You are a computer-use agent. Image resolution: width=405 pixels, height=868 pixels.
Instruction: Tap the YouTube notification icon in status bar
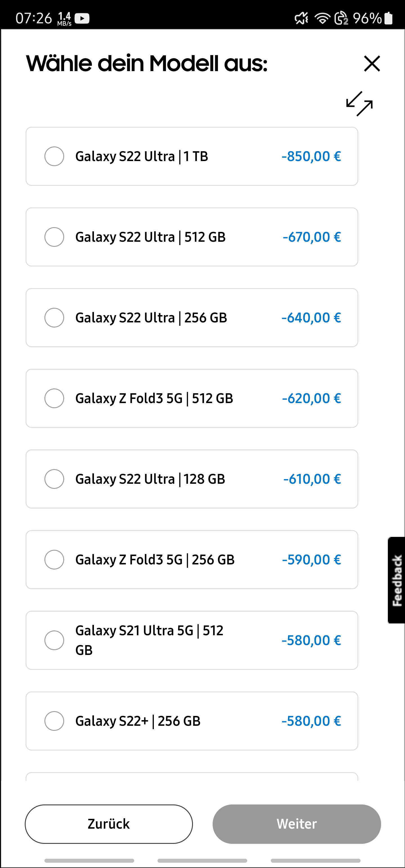82,18
